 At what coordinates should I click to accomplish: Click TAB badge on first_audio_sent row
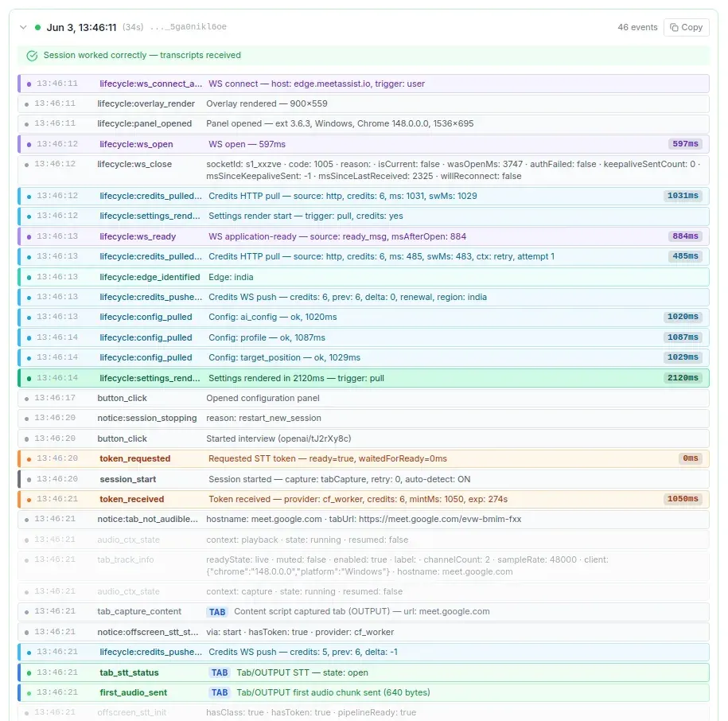click(x=219, y=692)
